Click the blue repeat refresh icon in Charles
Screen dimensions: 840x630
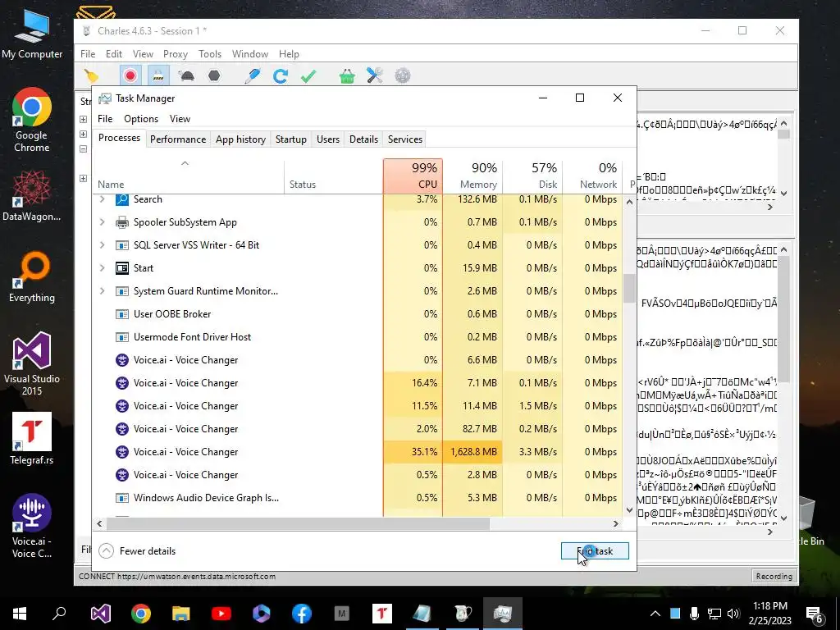tap(281, 76)
